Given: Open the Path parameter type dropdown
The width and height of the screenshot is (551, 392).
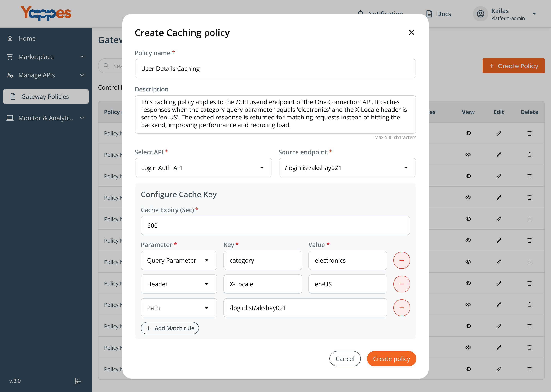Looking at the screenshot, I should point(179,308).
